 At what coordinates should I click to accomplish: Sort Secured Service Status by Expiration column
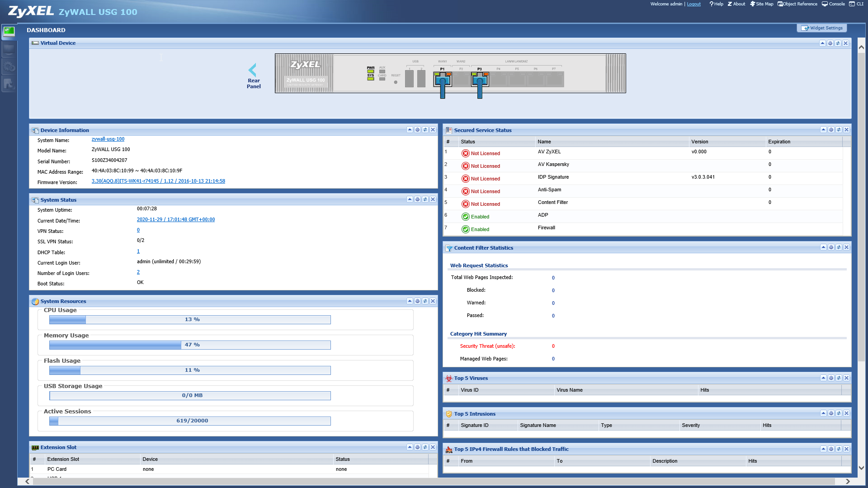point(804,142)
